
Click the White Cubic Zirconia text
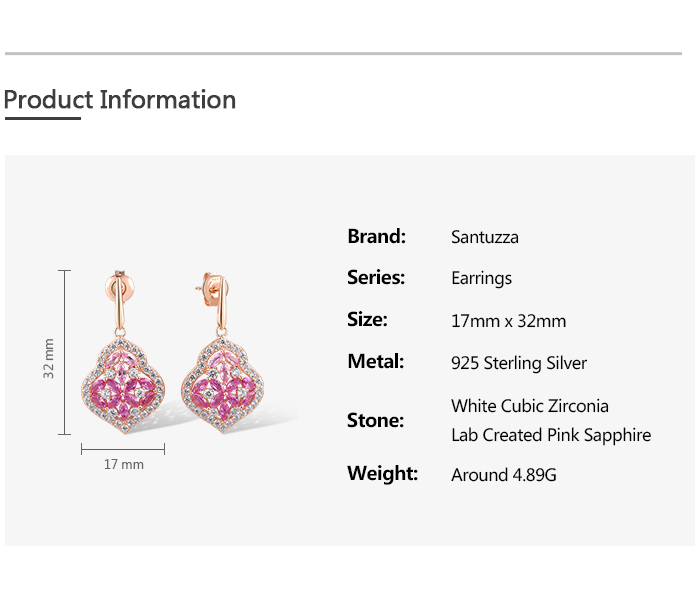pyautogui.click(x=530, y=406)
